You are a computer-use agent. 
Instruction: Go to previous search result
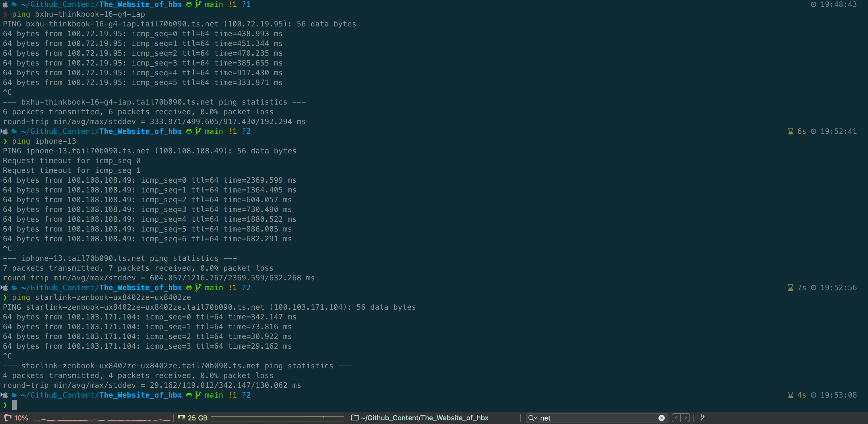click(x=676, y=418)
